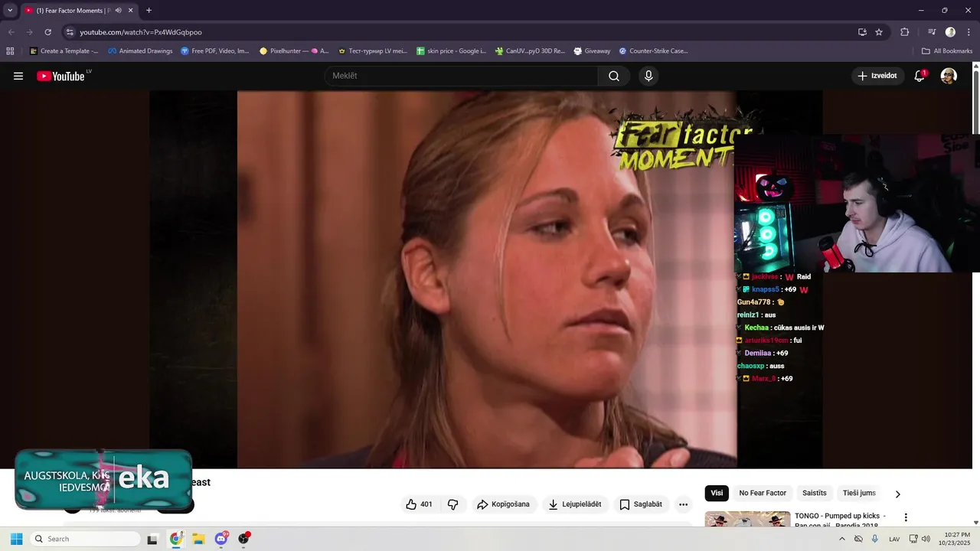Open a new browser tab
The image size is (980, 551).
coord(149,11)
